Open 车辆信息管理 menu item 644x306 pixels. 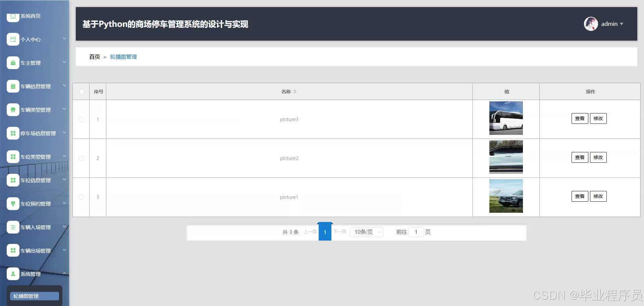click(x=36, y=86)
